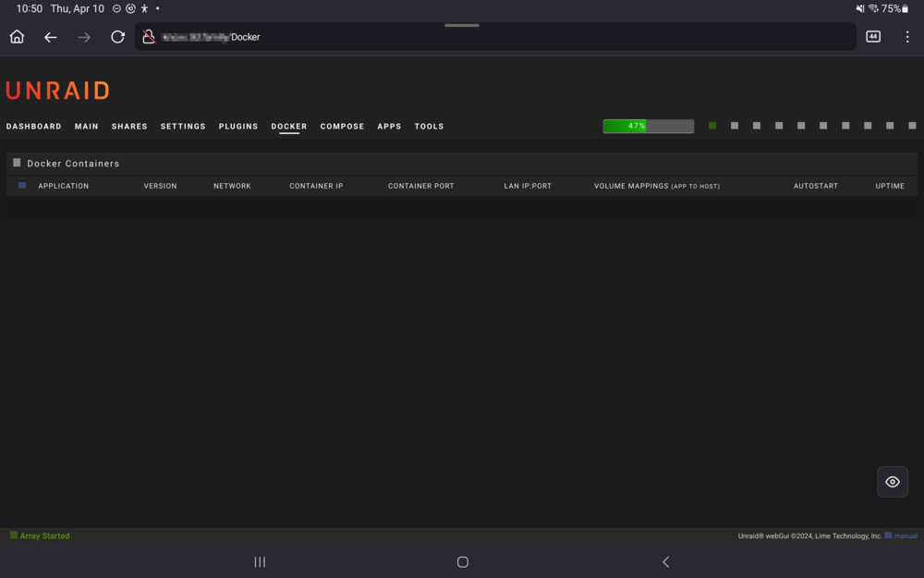This screenshot has width=924, height=578.
Task: Click the blue icon beside Application header
Action: point(22,185)
